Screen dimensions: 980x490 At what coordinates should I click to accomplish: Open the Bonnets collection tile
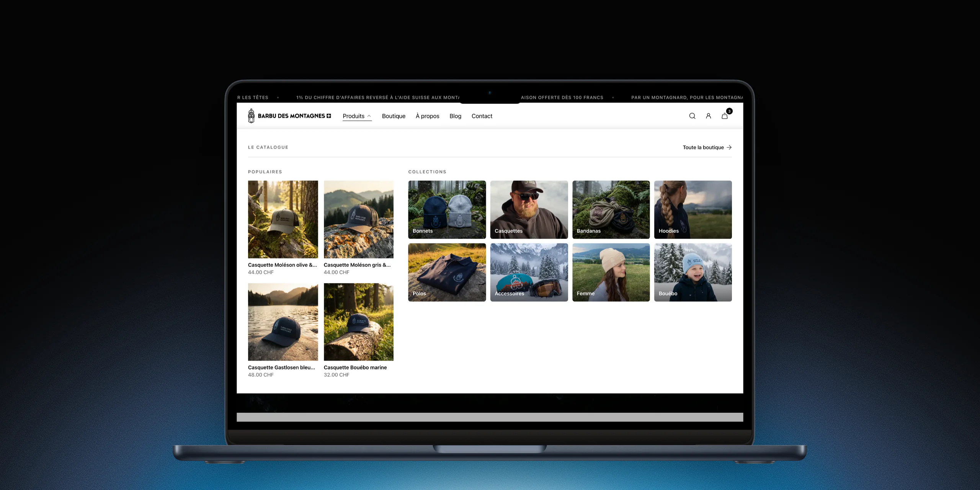click(x=447, y=209)
